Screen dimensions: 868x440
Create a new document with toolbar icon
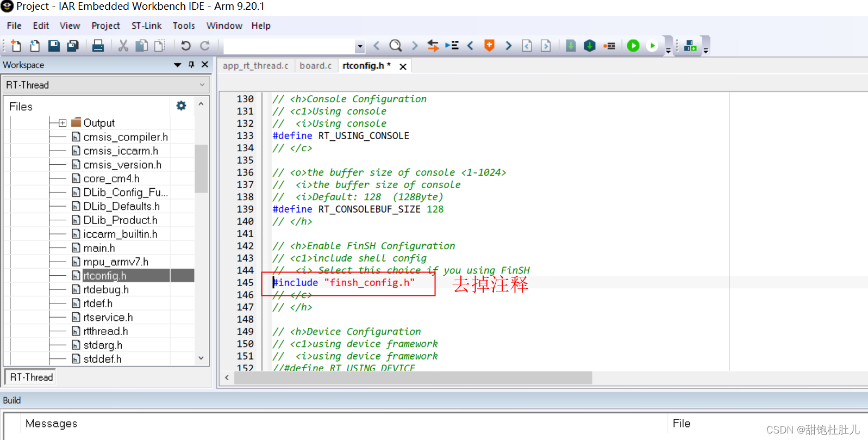[x=16, y=46]
